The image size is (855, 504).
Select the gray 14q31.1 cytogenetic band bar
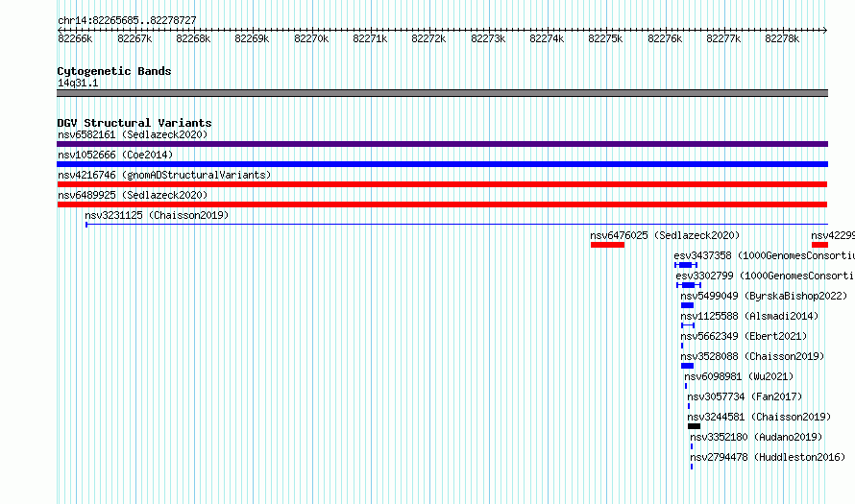[x=442, y=93]
